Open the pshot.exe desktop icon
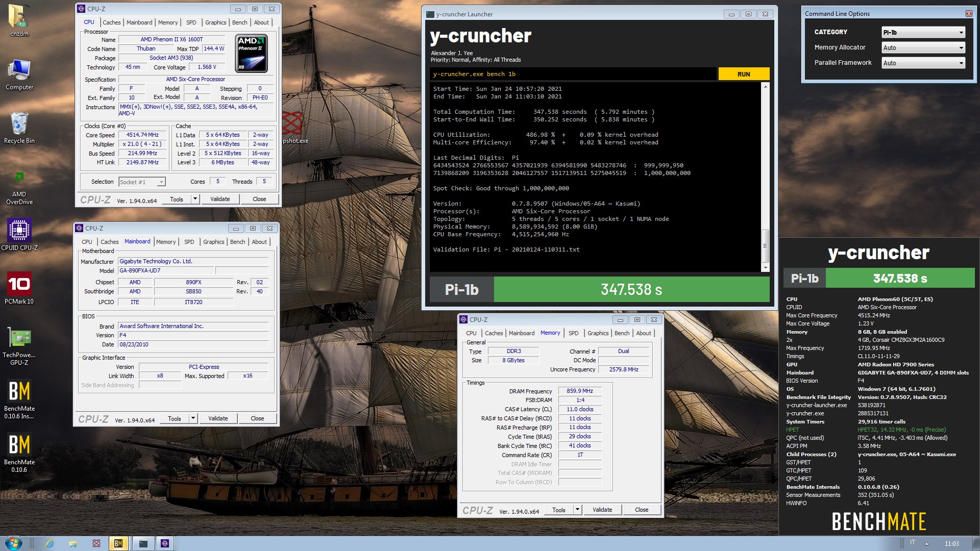 click(293, 128)
